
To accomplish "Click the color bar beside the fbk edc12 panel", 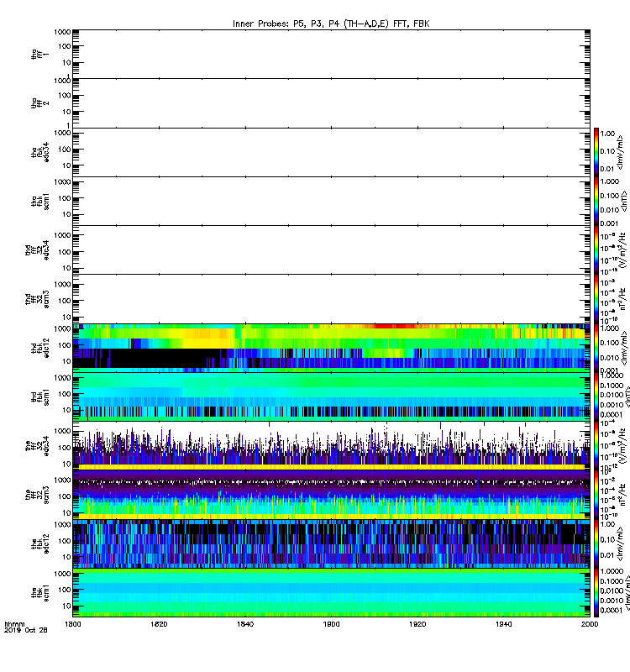I will click(596, 543).
